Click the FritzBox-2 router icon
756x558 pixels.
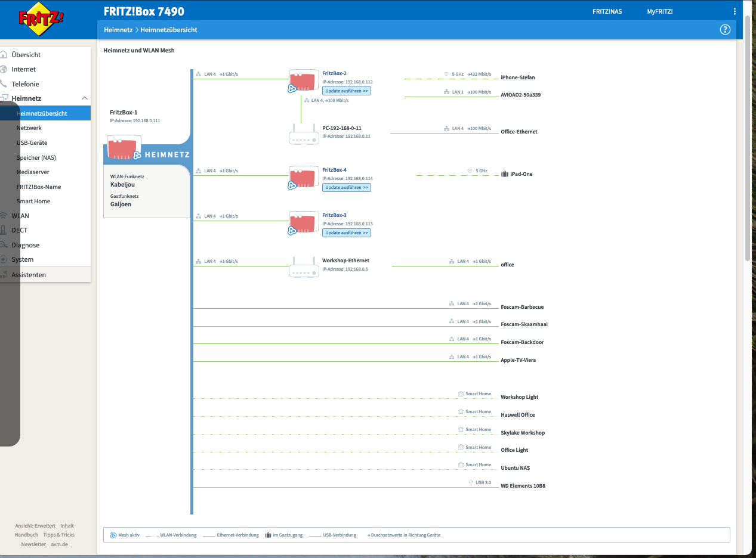[x=303, y=81]
